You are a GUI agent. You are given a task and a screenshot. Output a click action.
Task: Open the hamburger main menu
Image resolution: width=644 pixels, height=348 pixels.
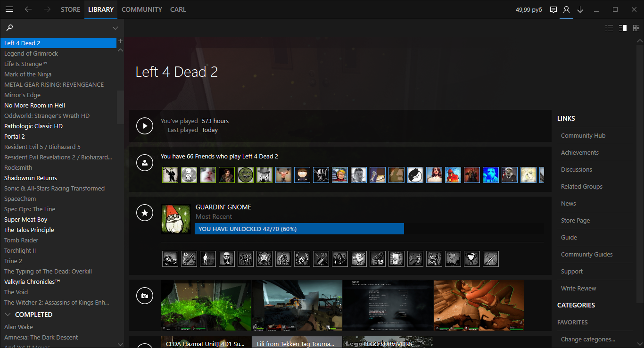pos(9,9)
